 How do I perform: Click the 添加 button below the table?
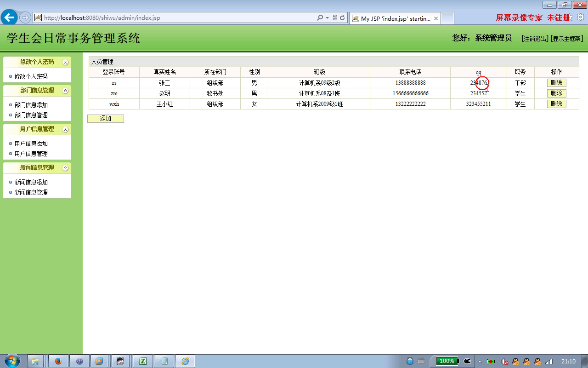[106, 119]
